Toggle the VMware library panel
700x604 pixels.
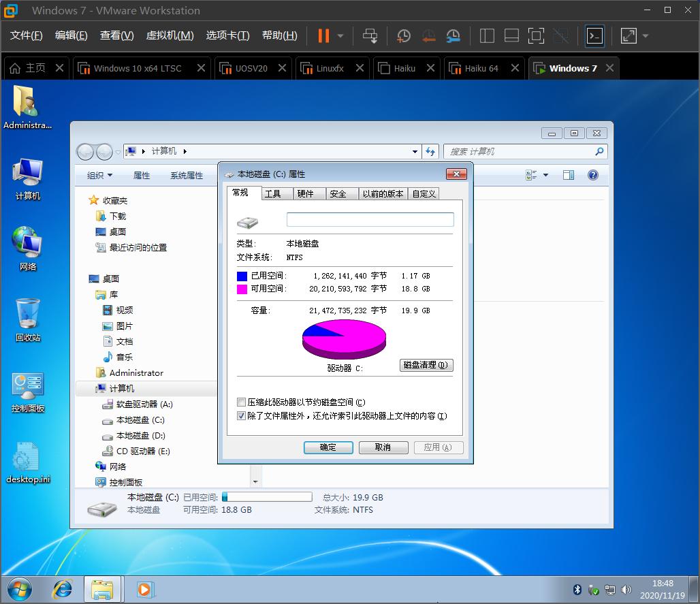(x=487, y=35)
